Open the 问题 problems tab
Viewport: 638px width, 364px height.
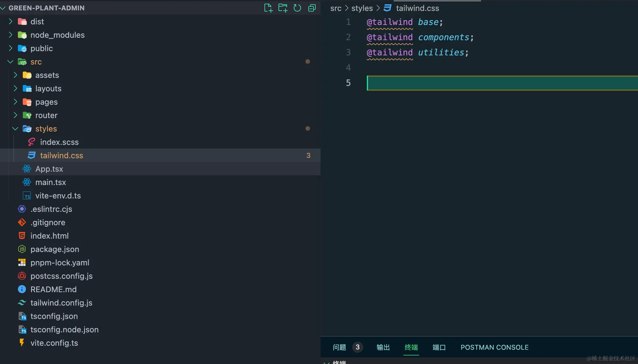coord(339,347)
